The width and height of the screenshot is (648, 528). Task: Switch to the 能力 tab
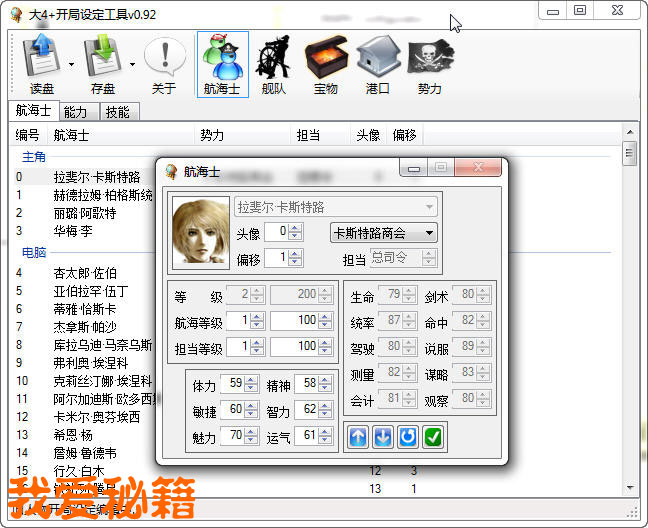coord(75,112)
